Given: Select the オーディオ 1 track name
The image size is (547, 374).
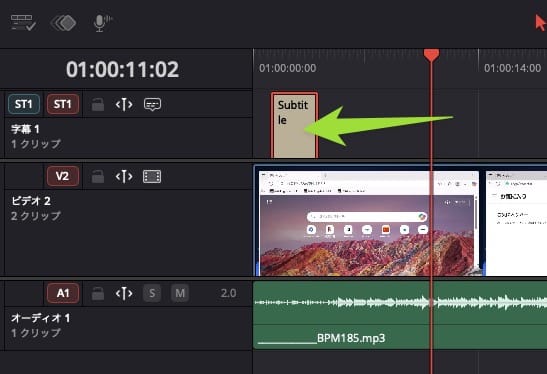Looking at the screenshot, I should 40,318.
